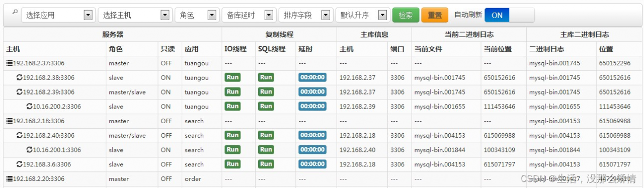Click 00:00:00 delay badge for 192.168.2.38

(312, 77)
